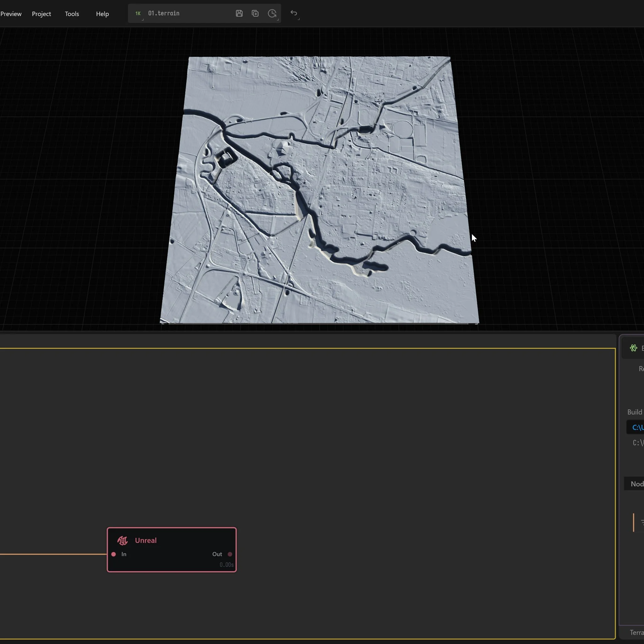Screen dimensions: 644x644
Task: Click the 0.00s build time label
Action: click(227, 565)
